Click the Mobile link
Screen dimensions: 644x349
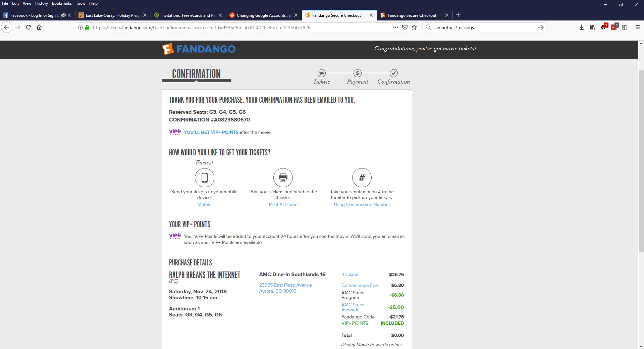(x=204, y=205)
